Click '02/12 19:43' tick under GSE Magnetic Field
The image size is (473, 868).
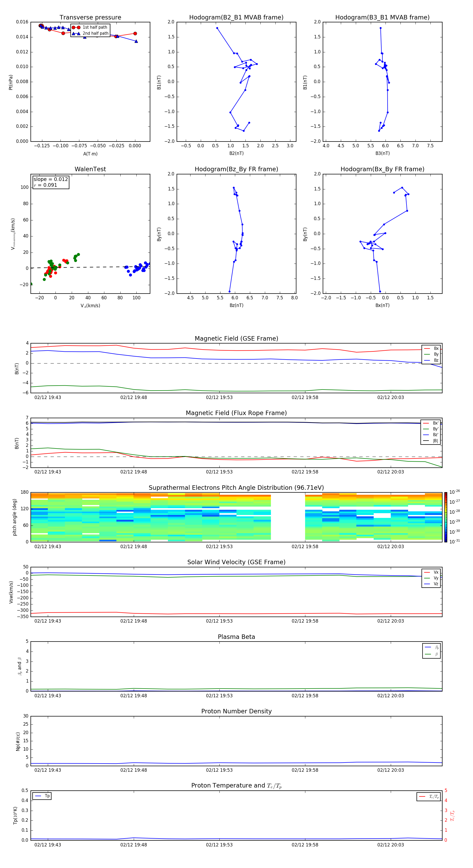[48, 398]
